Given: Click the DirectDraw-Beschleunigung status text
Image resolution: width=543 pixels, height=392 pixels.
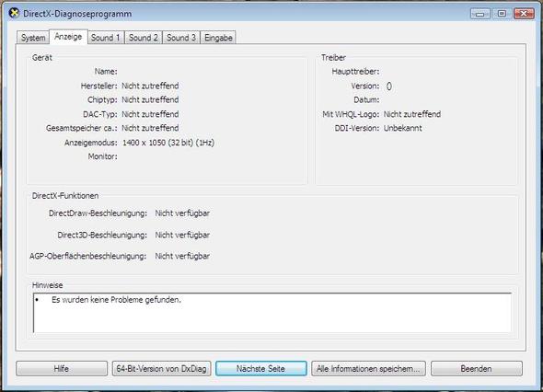Looking at the screenshot, I should coord(182,213).
